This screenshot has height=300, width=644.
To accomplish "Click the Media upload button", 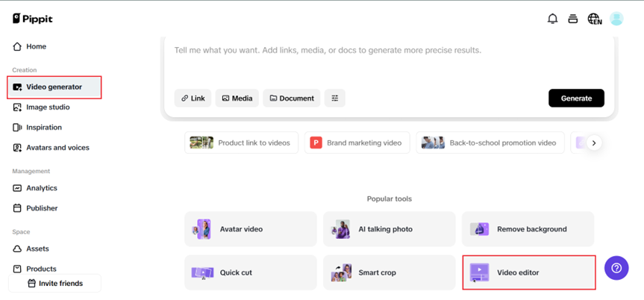I will pyautogui.click(x=237, y=99).
